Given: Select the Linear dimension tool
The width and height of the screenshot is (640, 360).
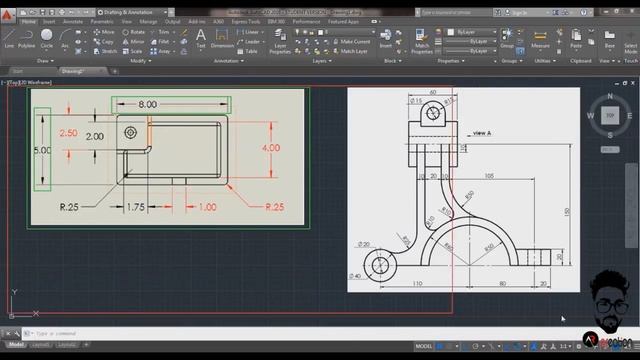Looking at the screenshot, I should point(248,32).
